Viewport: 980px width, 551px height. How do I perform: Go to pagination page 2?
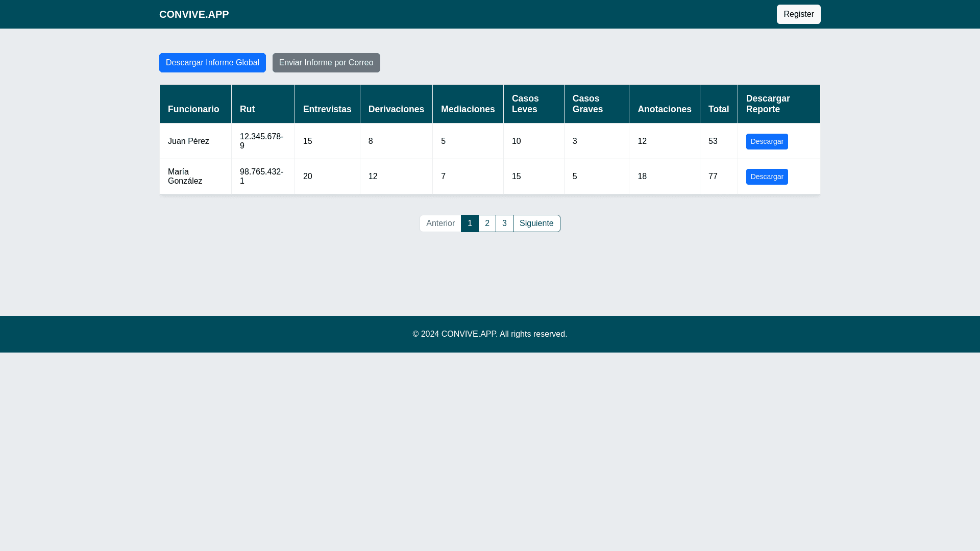pyautogui.click(x=487, y=223)
